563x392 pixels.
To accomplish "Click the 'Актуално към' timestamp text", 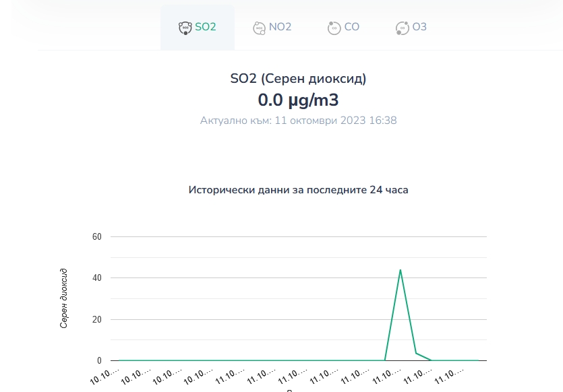I will click(298, 121).
